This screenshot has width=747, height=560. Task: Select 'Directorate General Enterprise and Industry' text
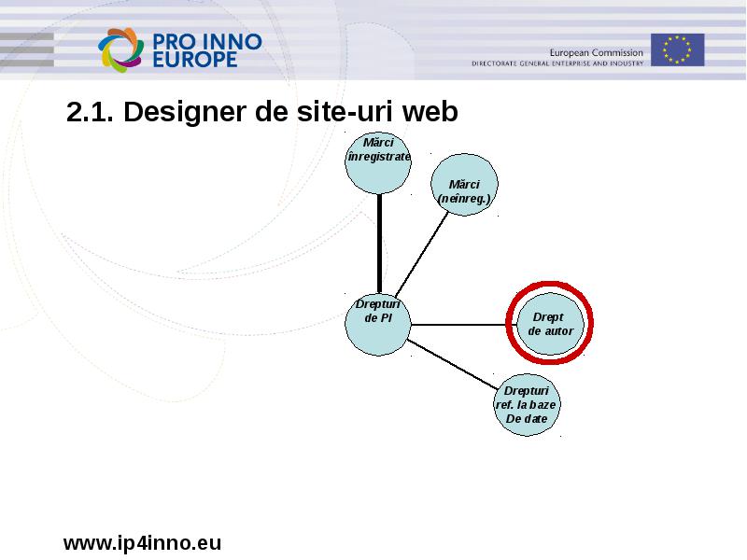557,63
